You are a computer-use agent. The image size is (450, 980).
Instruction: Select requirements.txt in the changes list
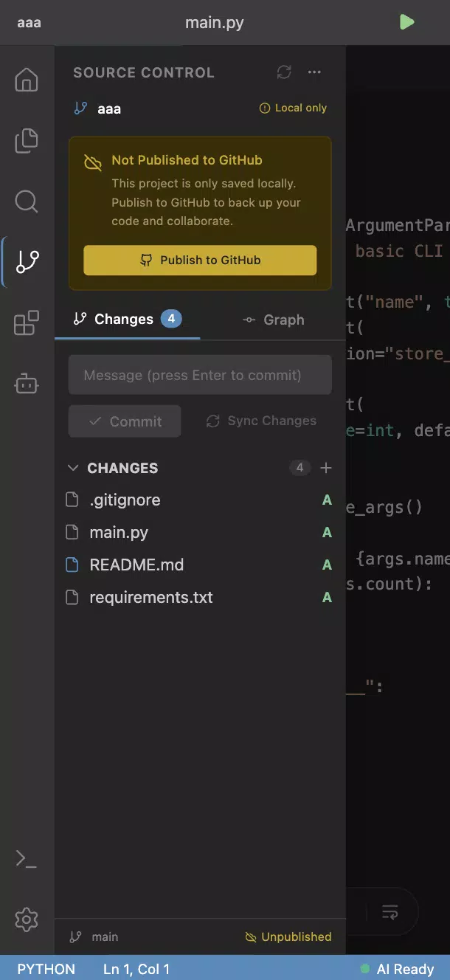coord(200,598)
